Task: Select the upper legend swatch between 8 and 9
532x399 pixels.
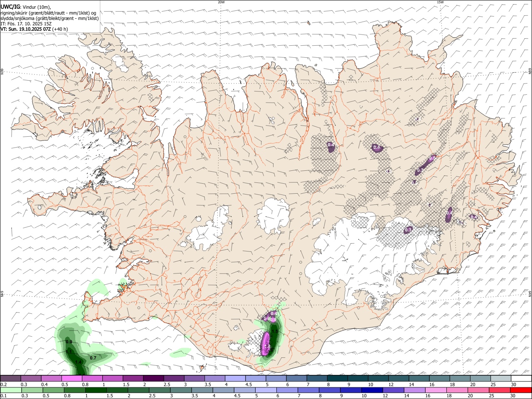Action: pyautogui.click(x=337, y=378)
